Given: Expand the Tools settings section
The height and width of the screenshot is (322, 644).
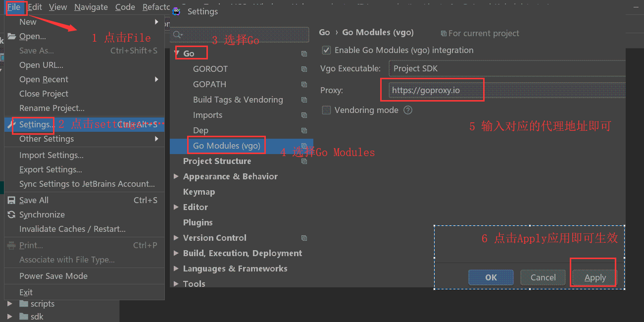Looking at the screenshot, I should point(176,284).
